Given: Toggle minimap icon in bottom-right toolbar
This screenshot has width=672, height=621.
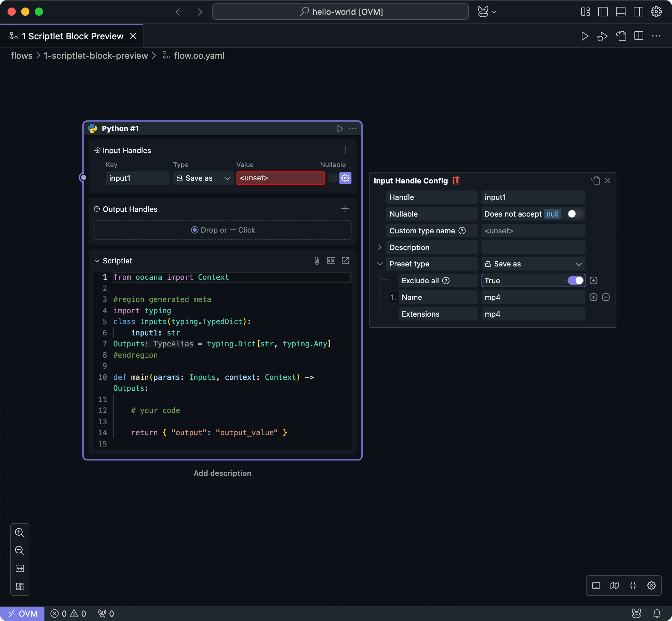Looking at the screenshot, I should (614, 585).
